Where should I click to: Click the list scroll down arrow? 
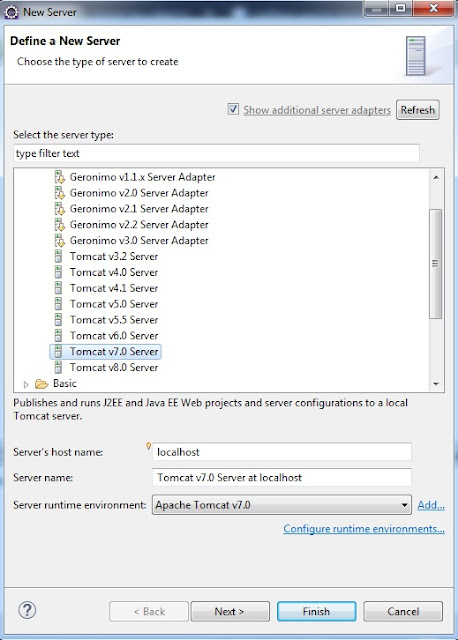pos(436,384)
